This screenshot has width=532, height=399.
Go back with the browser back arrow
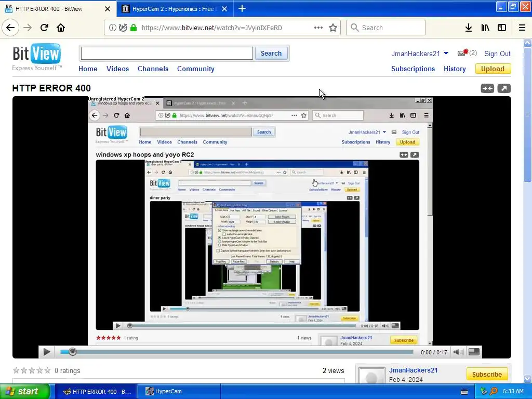coord(10,28)
